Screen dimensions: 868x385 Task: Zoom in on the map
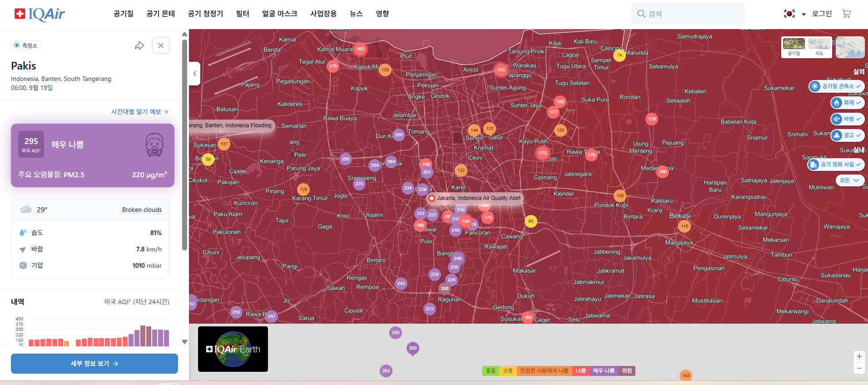pos(859,356)
